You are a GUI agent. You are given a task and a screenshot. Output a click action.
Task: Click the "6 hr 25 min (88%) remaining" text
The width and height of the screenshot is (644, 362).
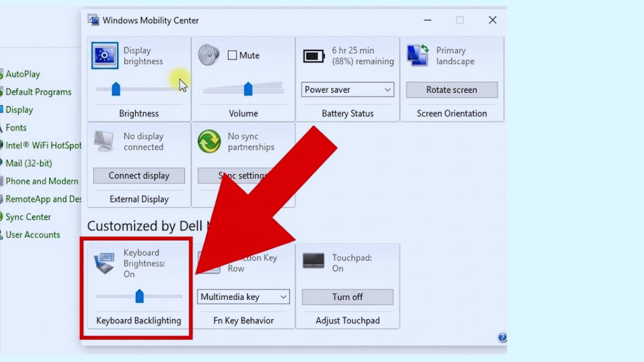click(363, 56)
